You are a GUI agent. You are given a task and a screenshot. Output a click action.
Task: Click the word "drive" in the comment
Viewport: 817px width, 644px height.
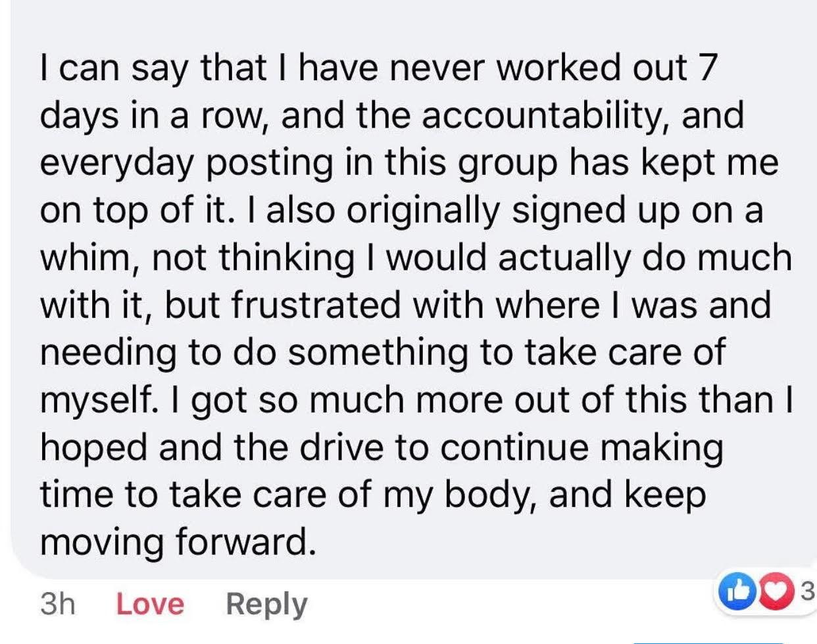[341, 447]
